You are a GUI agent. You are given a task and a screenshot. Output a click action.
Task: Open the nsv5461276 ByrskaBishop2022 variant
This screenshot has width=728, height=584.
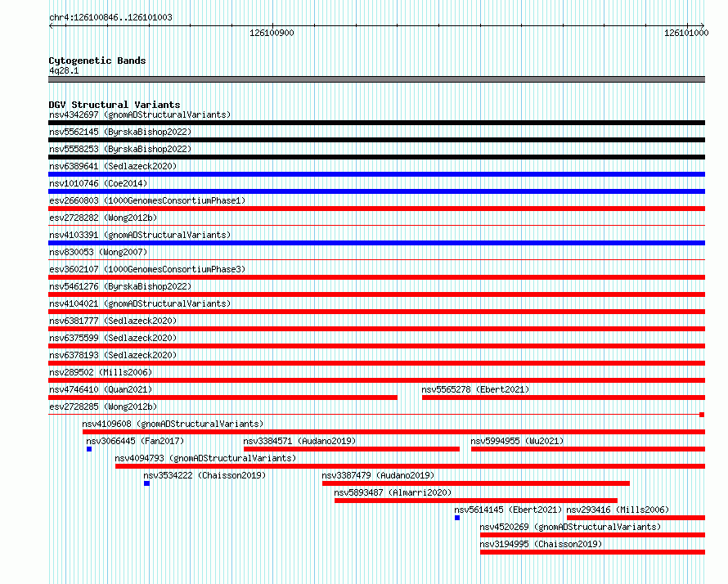[120, 286]
